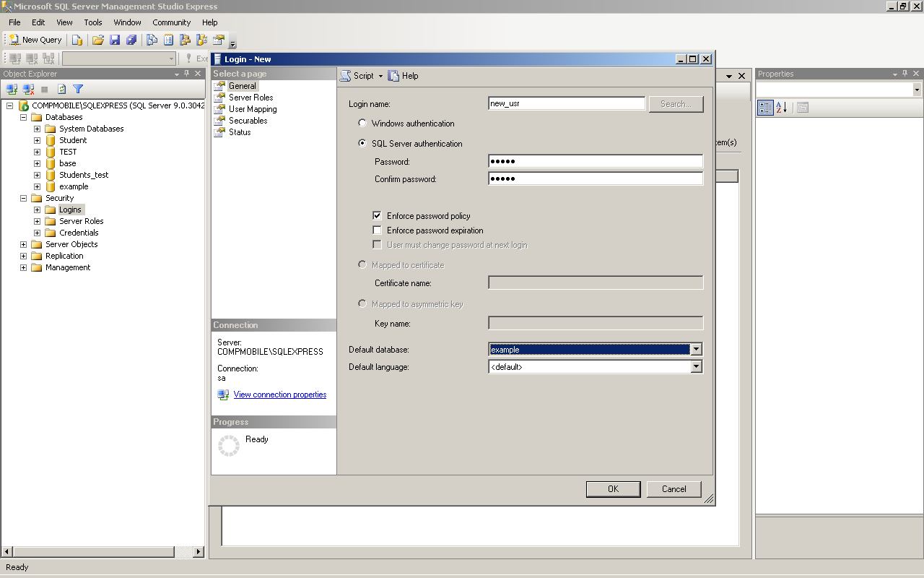Click the Template Explorer toolbar icon
This screenshot has width=924, height=578.
(x=201, y=40)
